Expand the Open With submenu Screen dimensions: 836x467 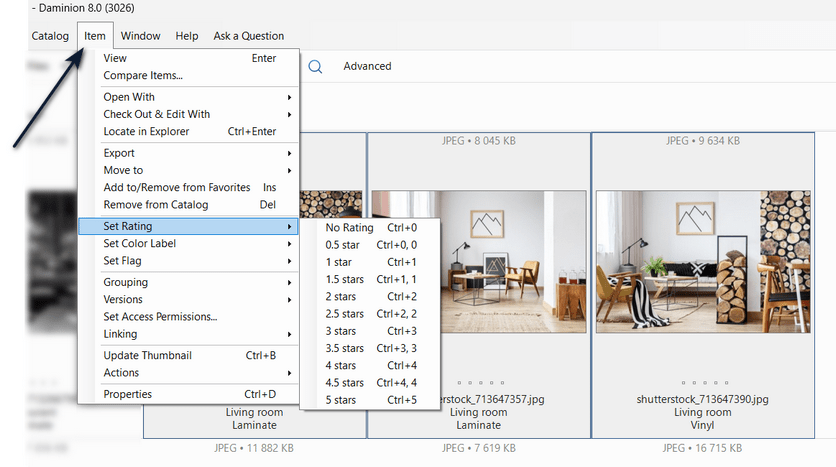click(x=130, y=97)
